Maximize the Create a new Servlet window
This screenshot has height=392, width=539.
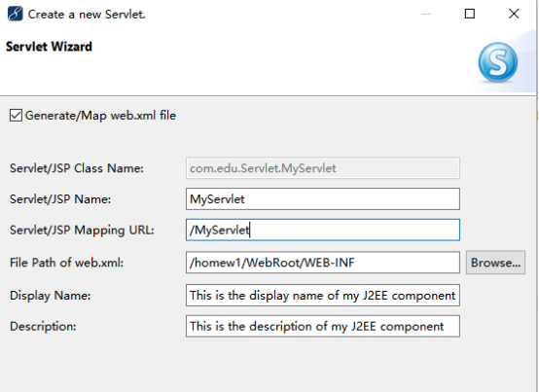pos(470,14)
